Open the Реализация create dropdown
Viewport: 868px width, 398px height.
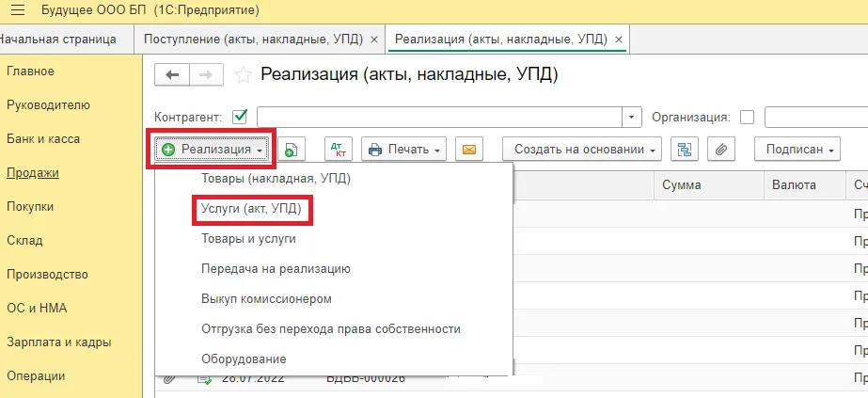point(213,150)
